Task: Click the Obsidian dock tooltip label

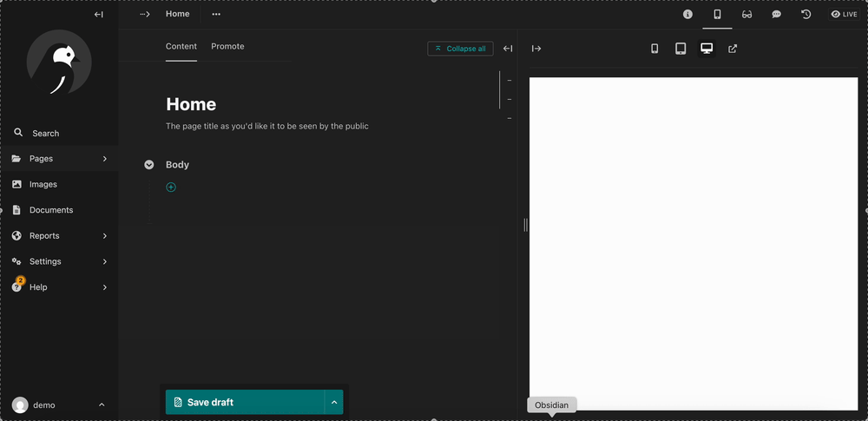Action: (551, 405)
